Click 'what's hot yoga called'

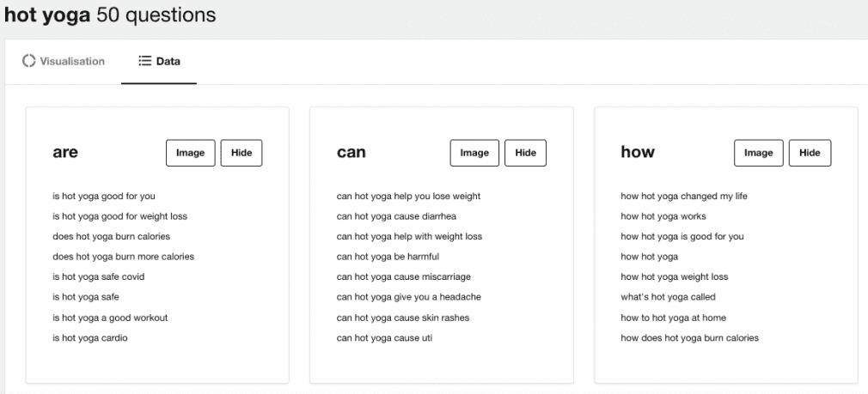[x=668, y=297]
